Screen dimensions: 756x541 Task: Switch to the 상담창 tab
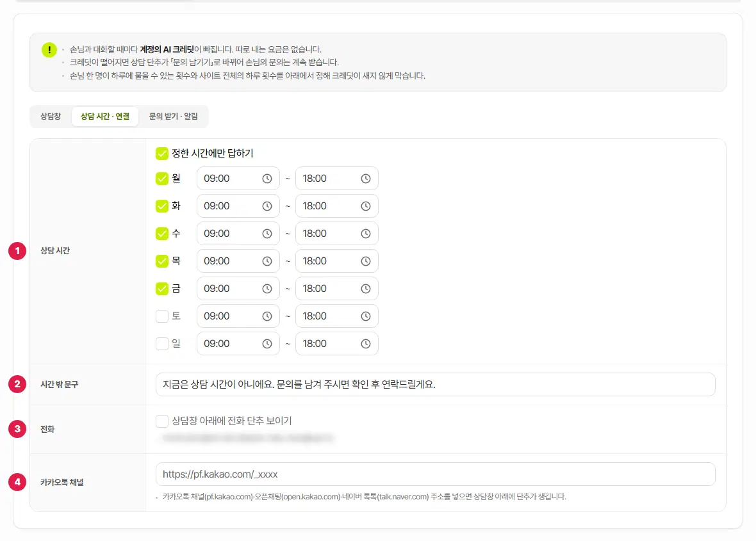tap(51, 116)
